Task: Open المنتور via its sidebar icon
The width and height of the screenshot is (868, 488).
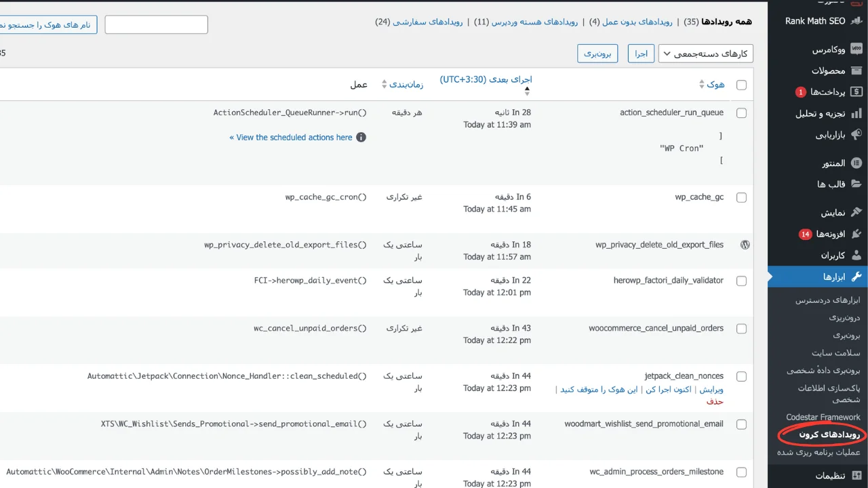Action: click(856, 163)
